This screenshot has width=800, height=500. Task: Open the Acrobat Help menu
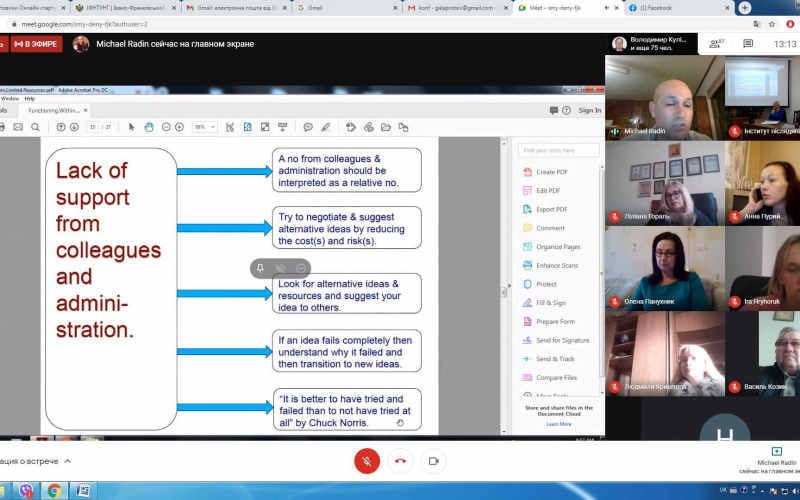point(30,98)
